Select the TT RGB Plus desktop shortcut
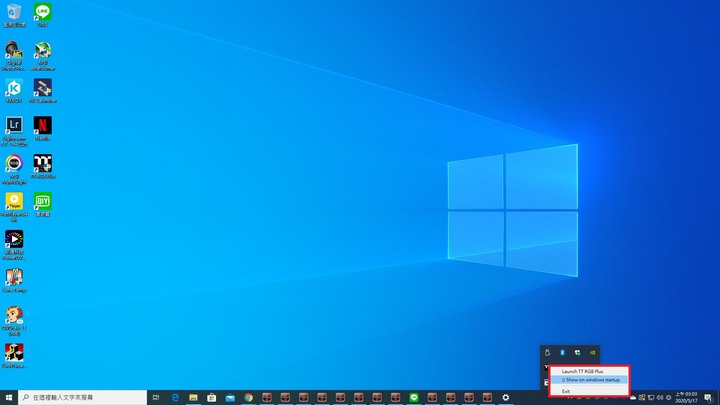720x405 pixels. (43, 166)
